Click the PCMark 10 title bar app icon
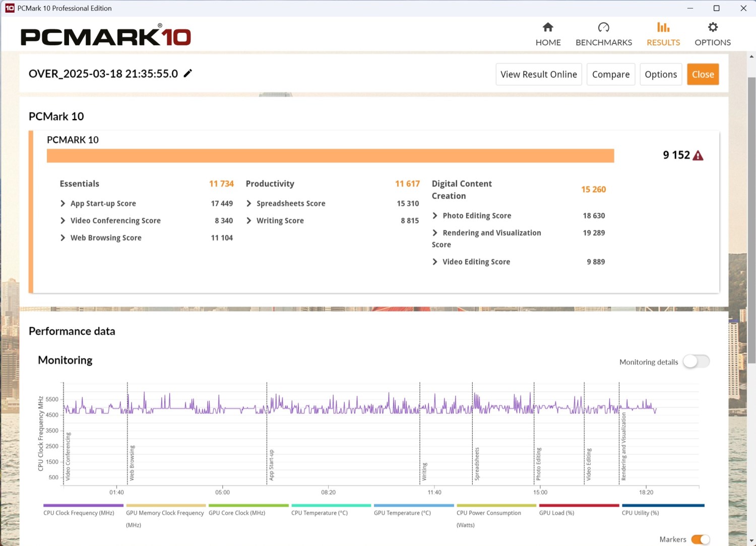The width and height of the screenshot is (756, 546). (x=9, y=8)
